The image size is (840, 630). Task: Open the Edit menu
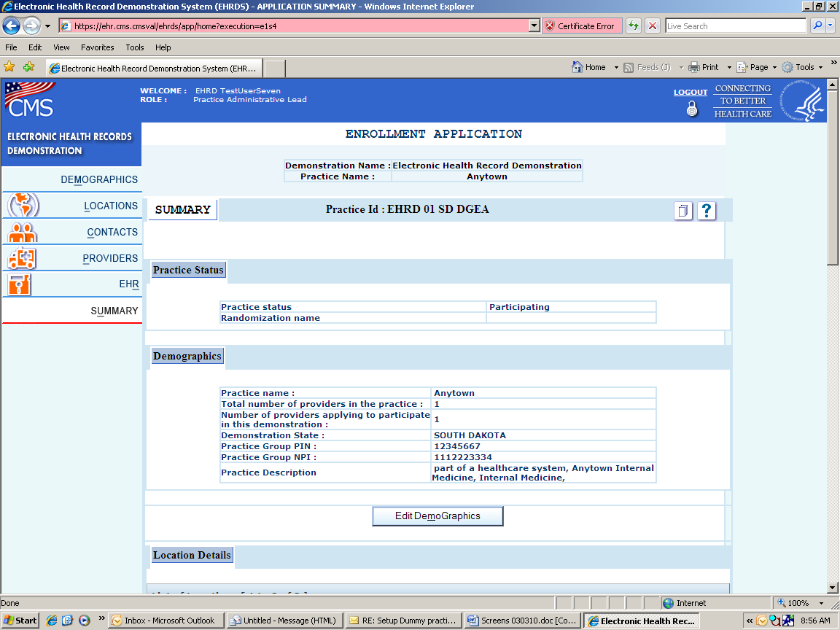35,47
